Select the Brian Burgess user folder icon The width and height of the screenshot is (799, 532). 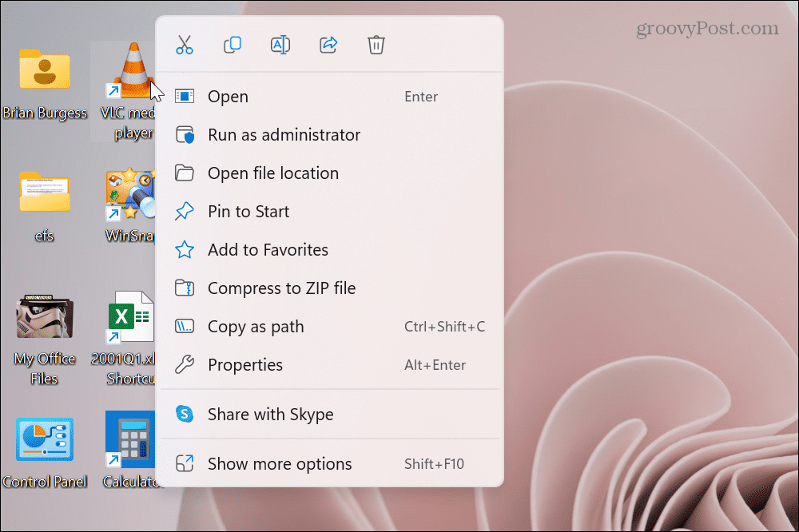coord(45,69)
